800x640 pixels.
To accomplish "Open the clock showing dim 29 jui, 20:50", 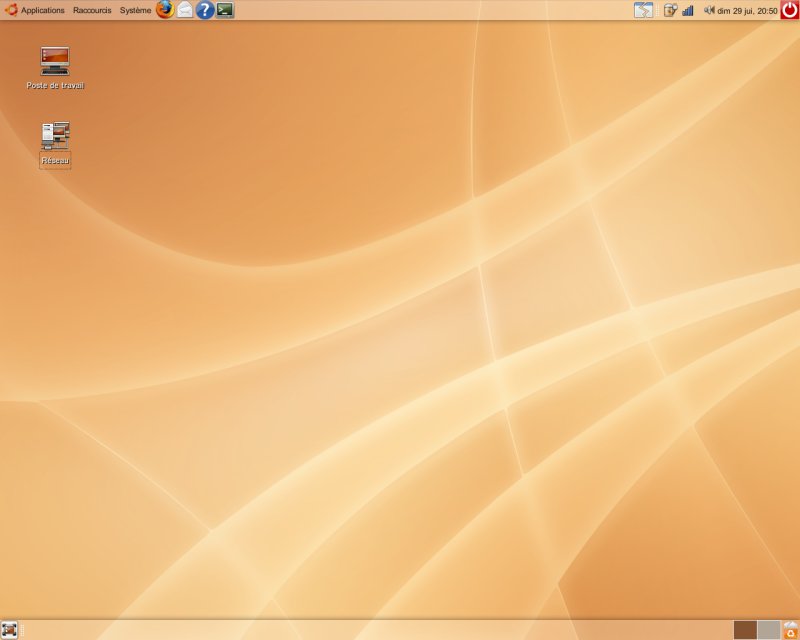I will click(747, 11).
